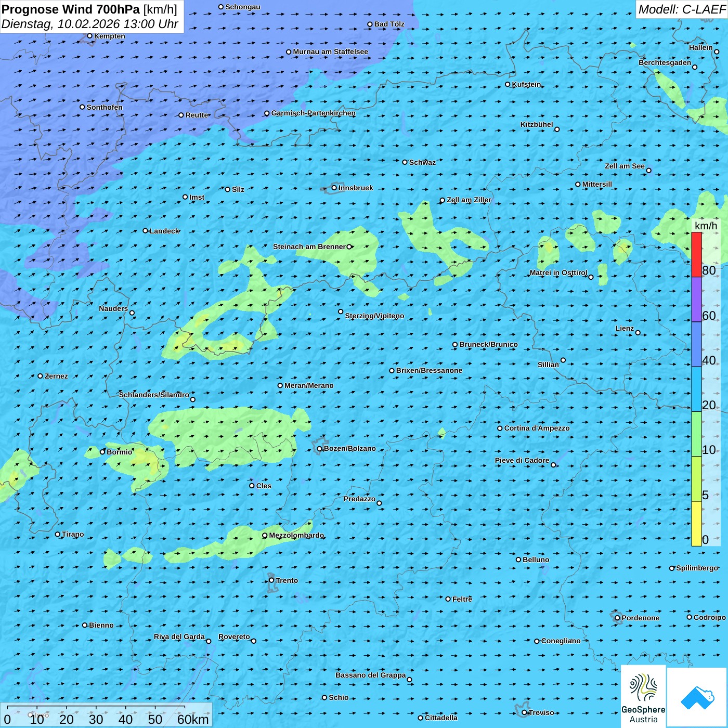Click the 'Matrei in Osttirol' label
This screenshot has width=728, height=728.
coord(558,272)
